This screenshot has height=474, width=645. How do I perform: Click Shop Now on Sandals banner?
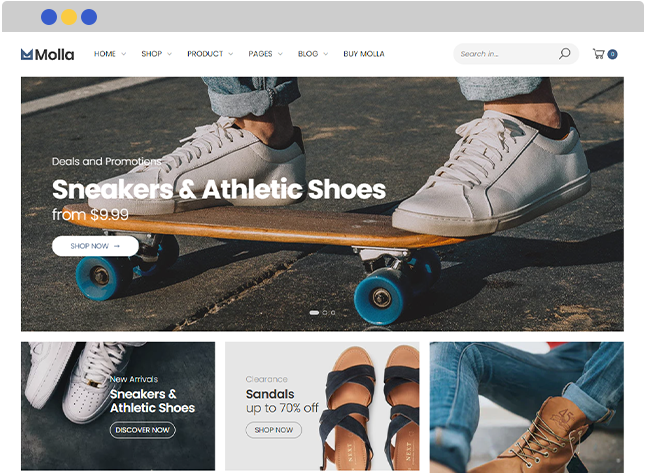[274, 430]
